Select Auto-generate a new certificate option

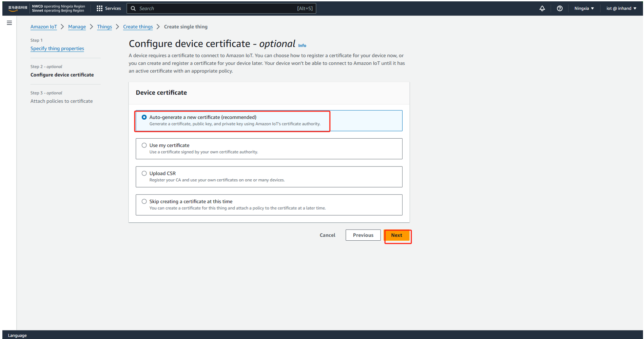pos(144,117)
